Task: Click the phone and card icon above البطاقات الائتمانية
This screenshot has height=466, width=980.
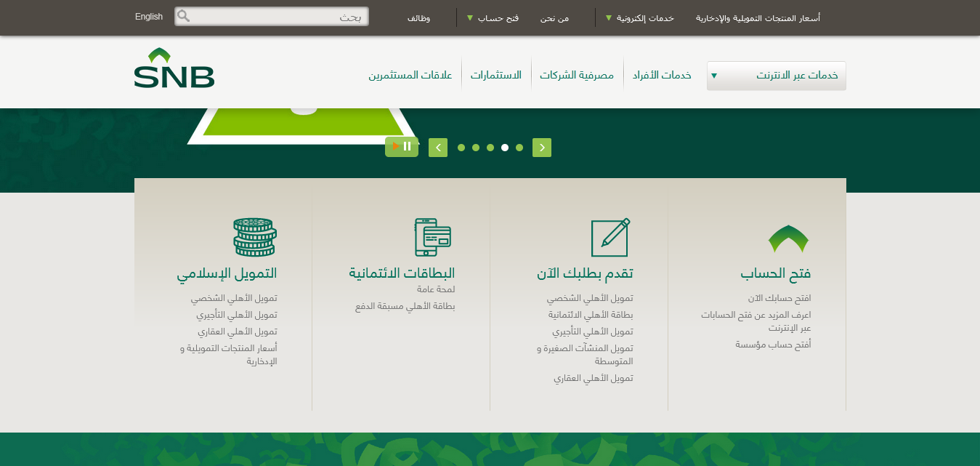Action: pos(433,237)
